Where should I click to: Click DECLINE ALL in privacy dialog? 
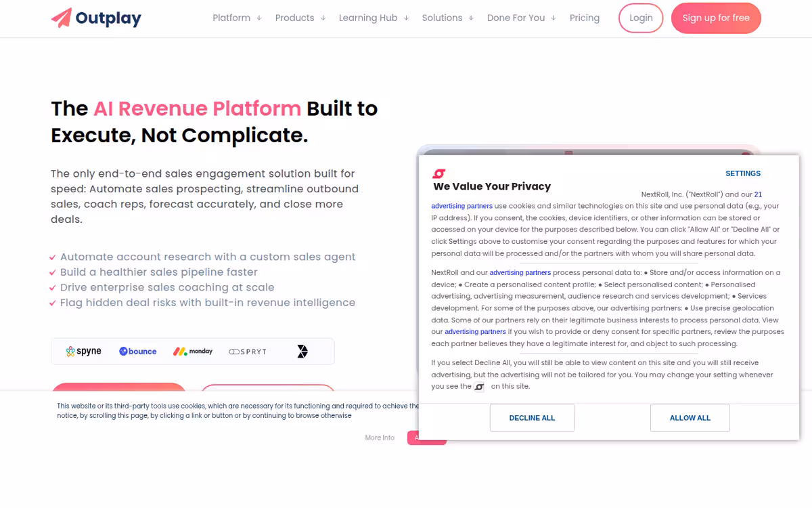point(532,418)
